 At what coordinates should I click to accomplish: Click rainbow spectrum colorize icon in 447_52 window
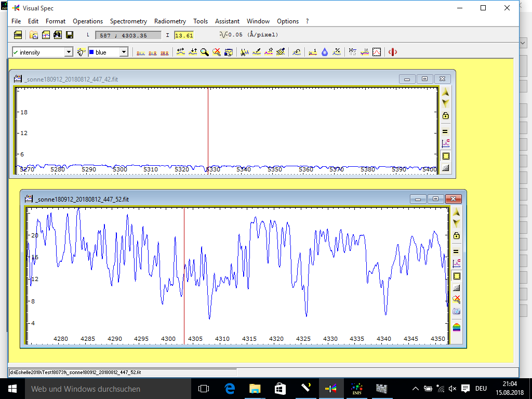click(456, 327)
